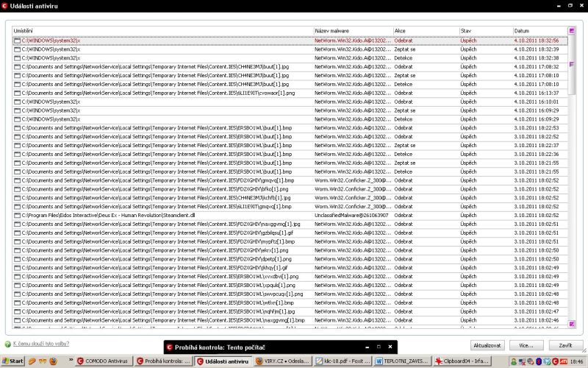Screen dimensions: 588x368
Task: Click the row icon beside nqhfjm[1].jpg
Action: 17,311
